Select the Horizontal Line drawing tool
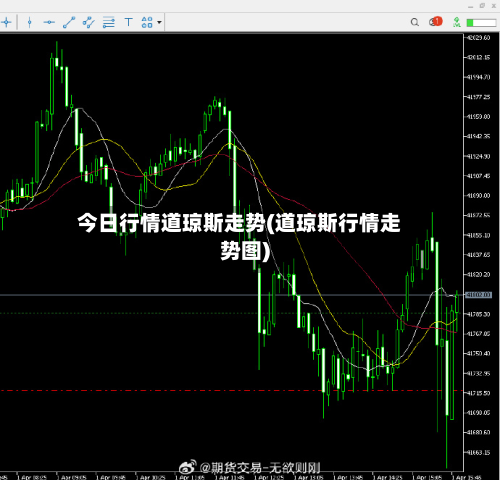500x480 pixels. [49, 23]
